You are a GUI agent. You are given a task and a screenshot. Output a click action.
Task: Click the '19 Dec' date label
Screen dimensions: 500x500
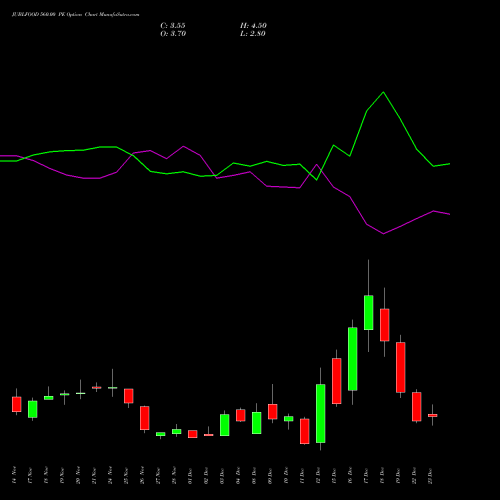coord(398,475)
